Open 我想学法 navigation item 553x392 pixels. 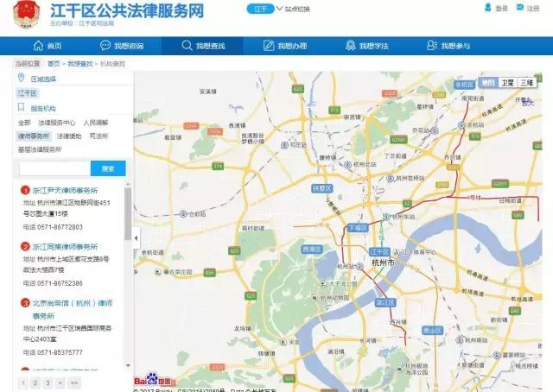click(366, 46)
